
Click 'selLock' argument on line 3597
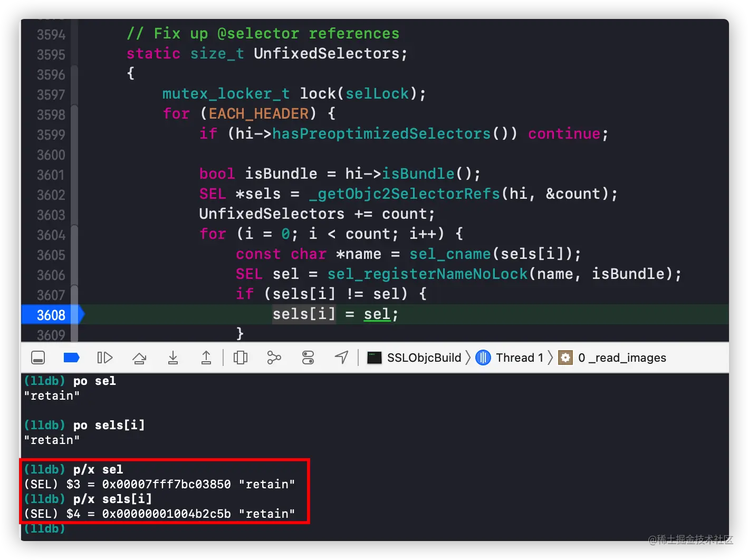(x=377, y=94)
